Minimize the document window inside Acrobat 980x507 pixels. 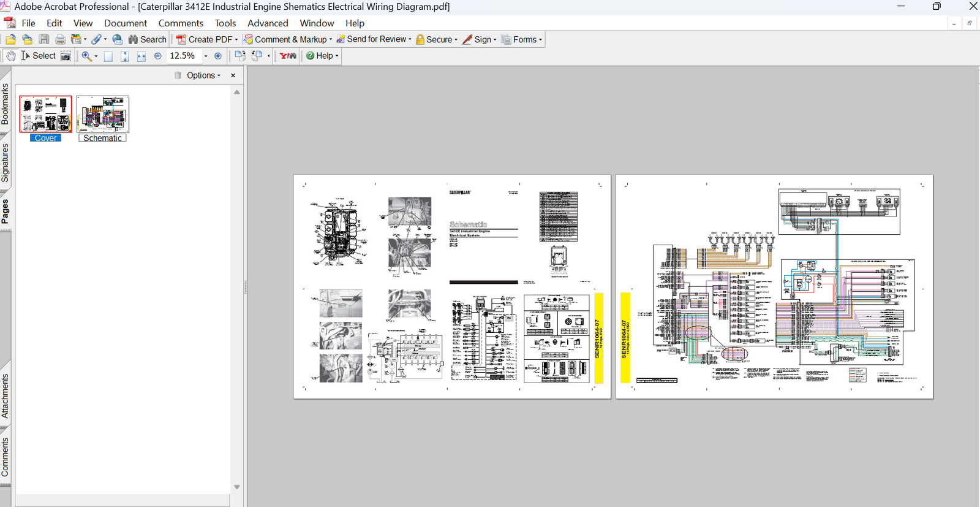point(954,23)
